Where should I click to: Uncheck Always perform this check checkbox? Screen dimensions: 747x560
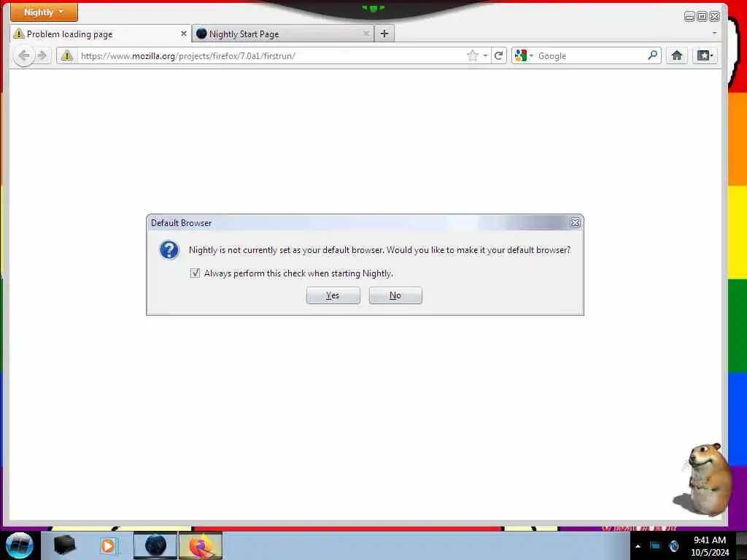coord(195,273)
